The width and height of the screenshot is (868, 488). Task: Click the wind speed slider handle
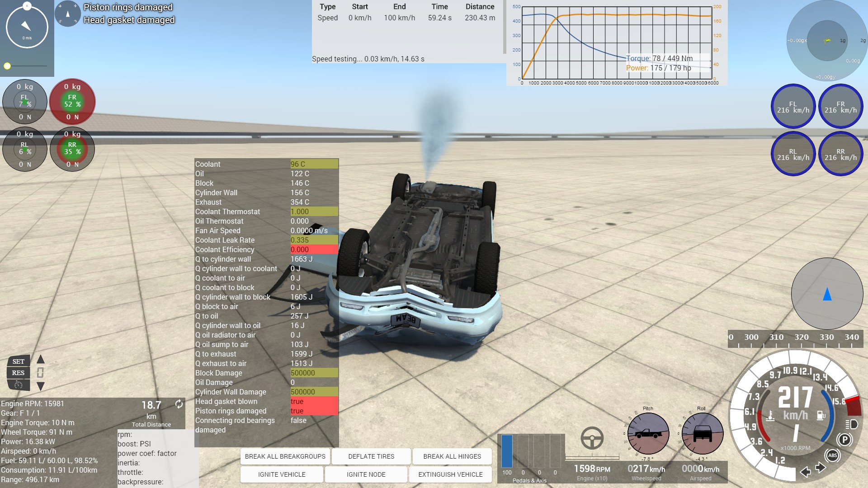(7, 66)
